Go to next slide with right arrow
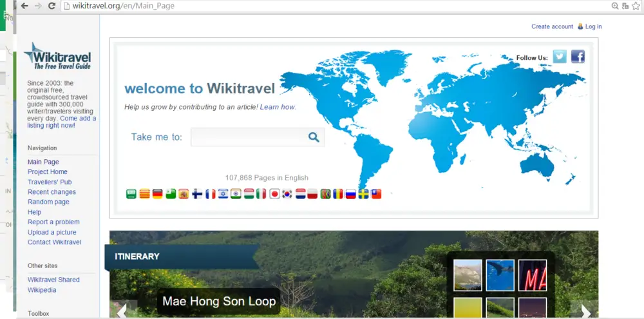This screenshot has width=644, height=319. [x=585, y=311]
